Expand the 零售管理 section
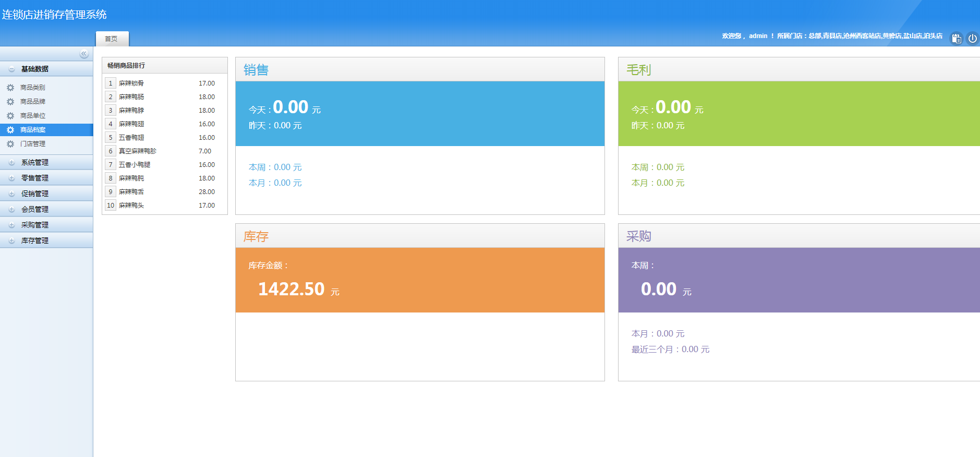This screenshot has height=457, width=980. coord(11,178)
